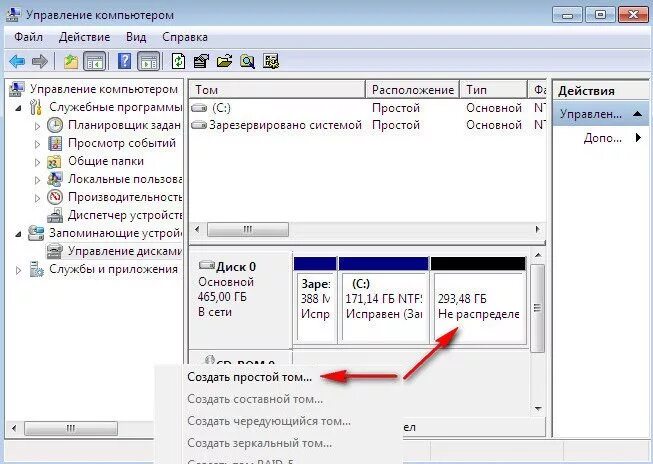Screen dimensions: 653x464
Task: Click the tree pane horizontal scrollbar thumb
Action: click(x=71, y=428)
